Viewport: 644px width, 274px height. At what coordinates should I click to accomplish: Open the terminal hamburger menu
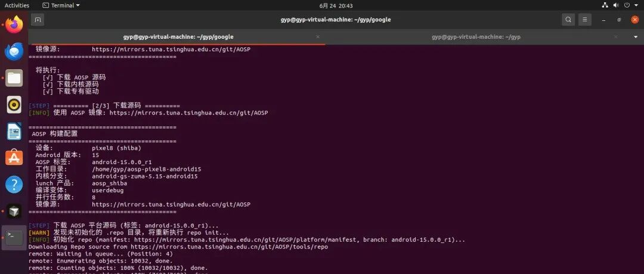point(585,19)
